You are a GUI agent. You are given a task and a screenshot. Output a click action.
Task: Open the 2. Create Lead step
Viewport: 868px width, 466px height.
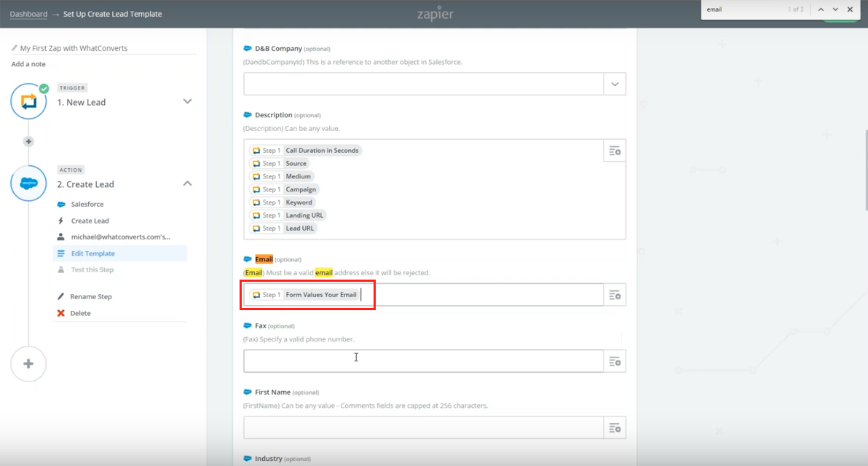click(86, 184)
